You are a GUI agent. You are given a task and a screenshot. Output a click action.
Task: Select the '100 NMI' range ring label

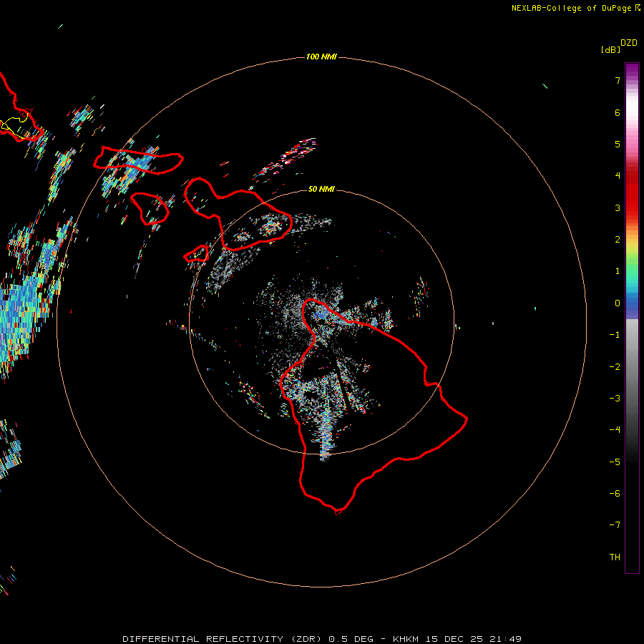[321, 57]
